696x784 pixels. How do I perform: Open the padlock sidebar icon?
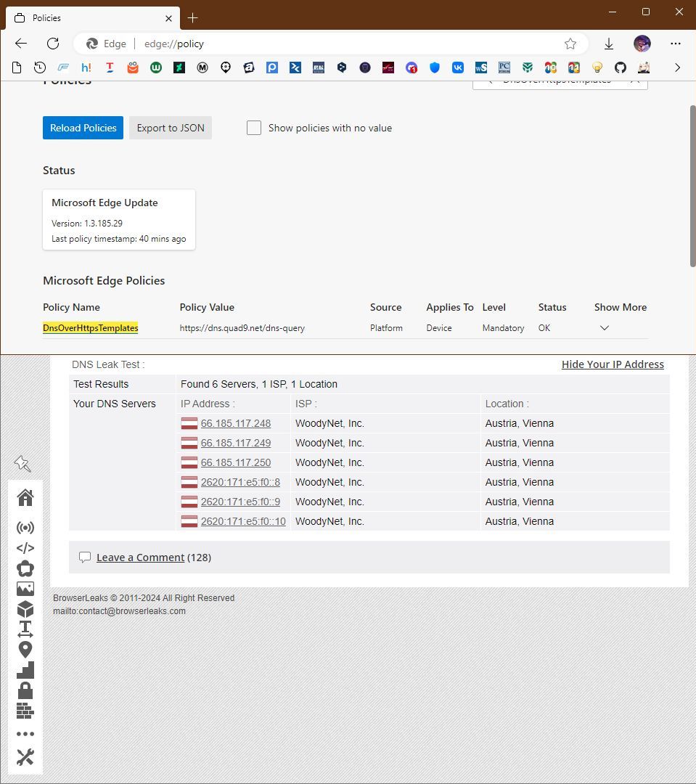(x=25, y=690)
